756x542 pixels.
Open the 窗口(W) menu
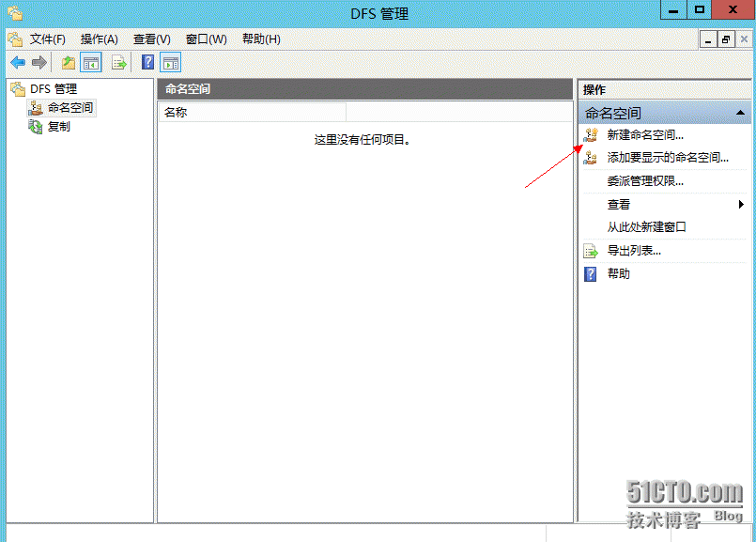click(x=206, y=39)
